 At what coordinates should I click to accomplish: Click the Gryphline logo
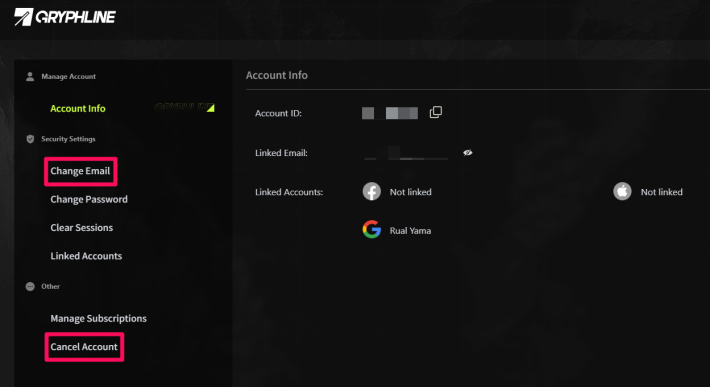coord(65,17)
